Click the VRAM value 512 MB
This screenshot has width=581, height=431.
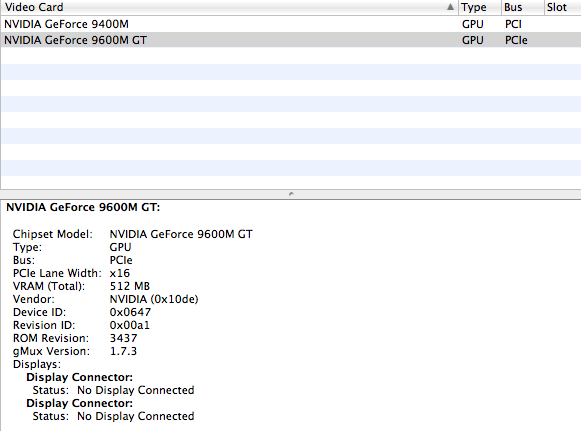(130, 286)
